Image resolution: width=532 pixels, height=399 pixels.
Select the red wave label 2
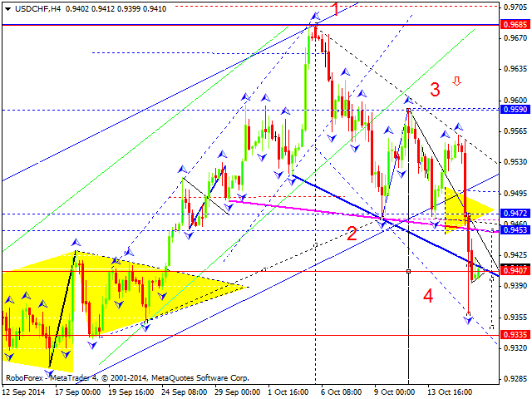[352, 234]
